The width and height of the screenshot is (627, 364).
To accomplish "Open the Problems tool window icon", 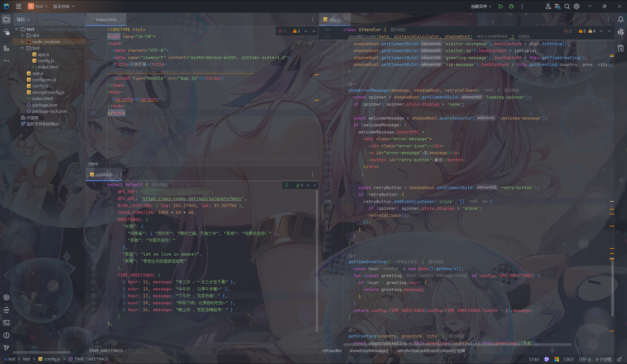I will [x=7, y=335].
